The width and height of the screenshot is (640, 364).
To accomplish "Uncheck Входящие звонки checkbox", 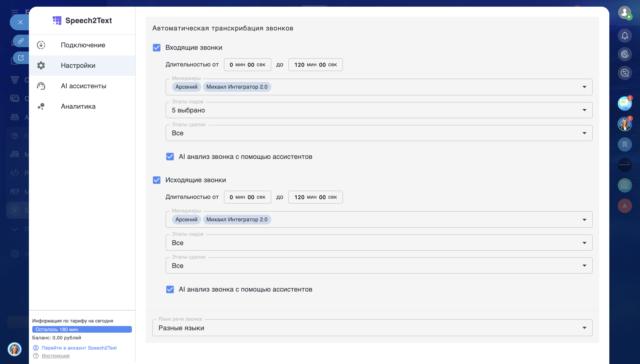I will (157, 48).
